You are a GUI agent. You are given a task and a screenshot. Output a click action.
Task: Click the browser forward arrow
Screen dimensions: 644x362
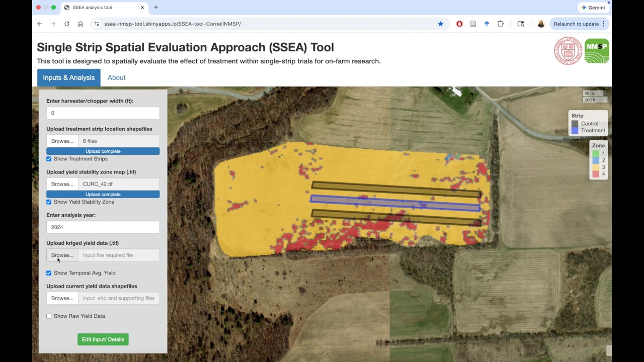pyautogui.click(x=53, y=24)
